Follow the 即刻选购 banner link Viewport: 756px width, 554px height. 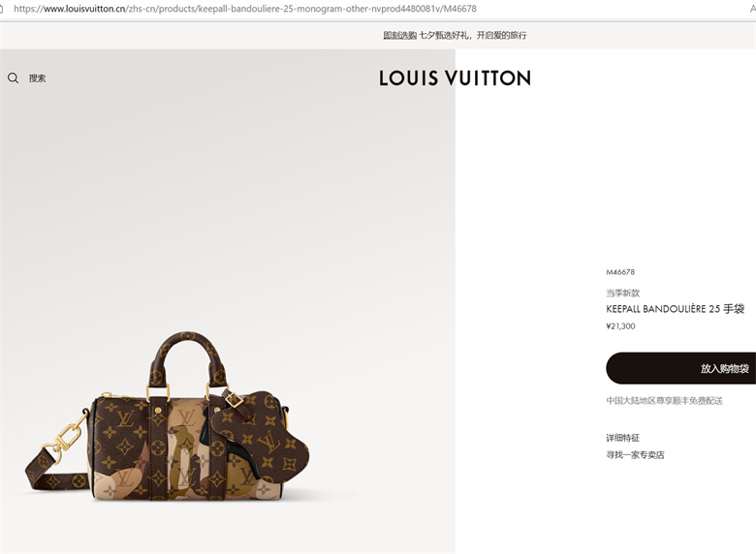[x=399, y=35]
